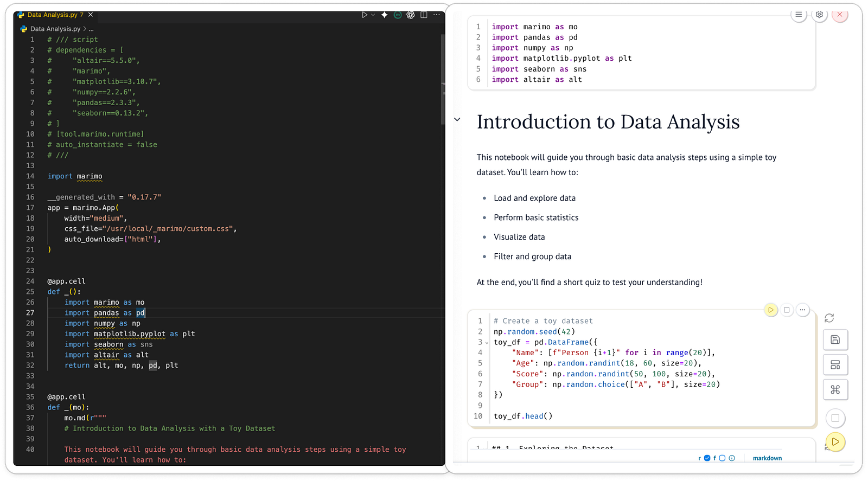Viewport: 868px width, 481px height.
Task: Uncheck the 'r' reactive checkbox
Action: (707, 458)
